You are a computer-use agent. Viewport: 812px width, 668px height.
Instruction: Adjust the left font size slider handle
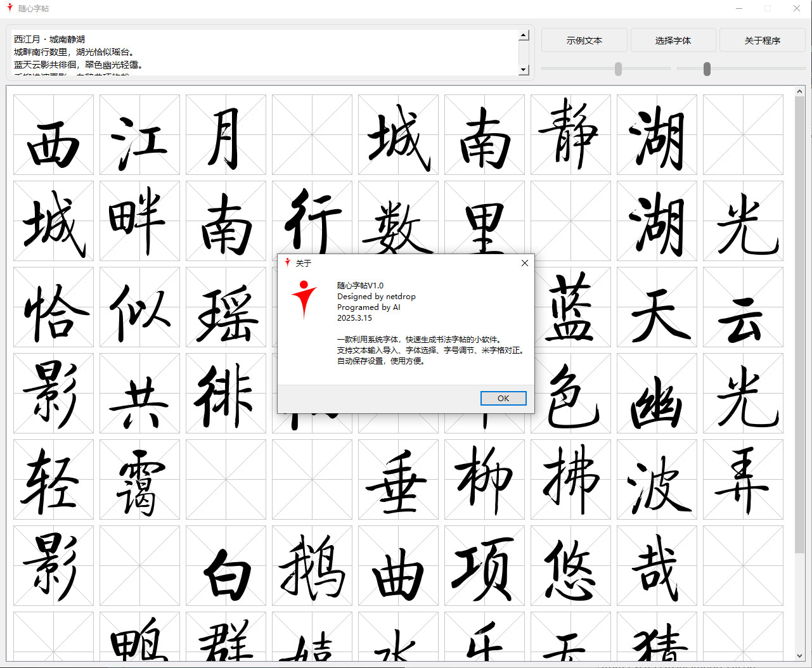point(618,69)
